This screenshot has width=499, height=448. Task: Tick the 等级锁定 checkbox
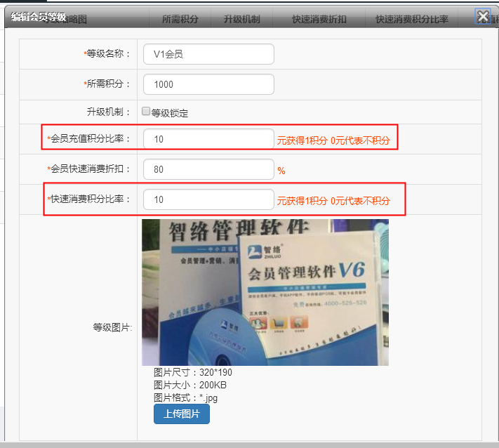146,111
